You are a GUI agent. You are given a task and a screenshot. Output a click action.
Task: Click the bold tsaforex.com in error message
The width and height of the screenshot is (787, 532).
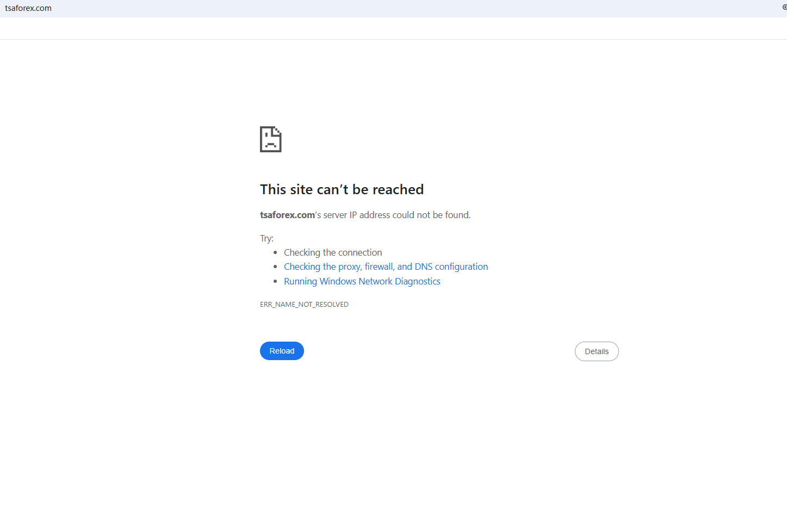(x=287, y=215)
